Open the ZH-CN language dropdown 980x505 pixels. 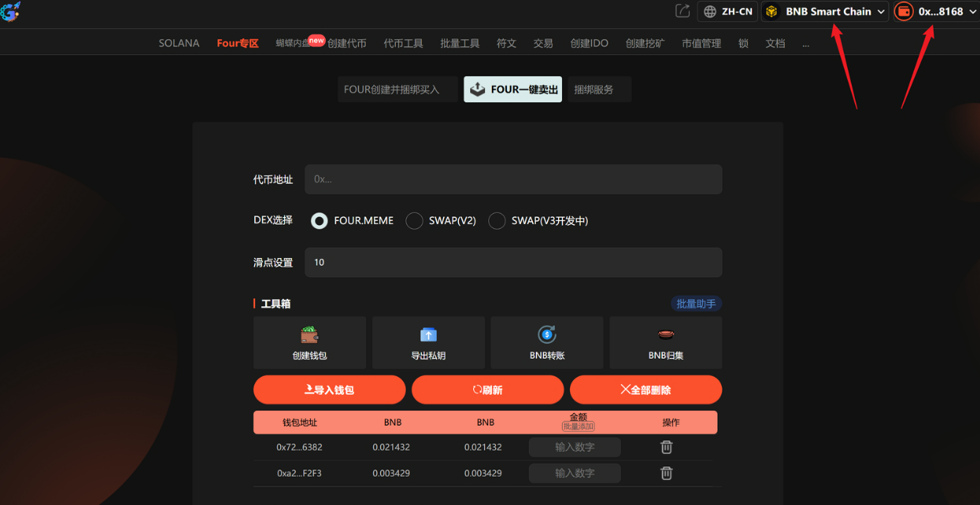727,11
